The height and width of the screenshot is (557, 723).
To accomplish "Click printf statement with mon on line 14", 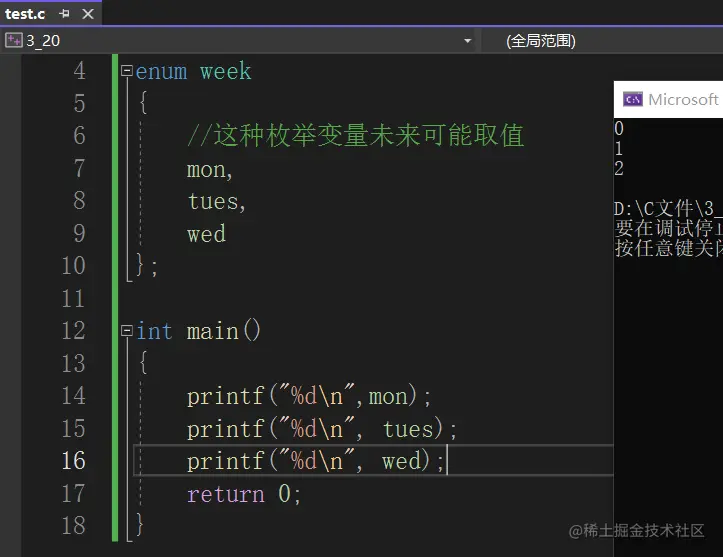I will click(308, 396).
